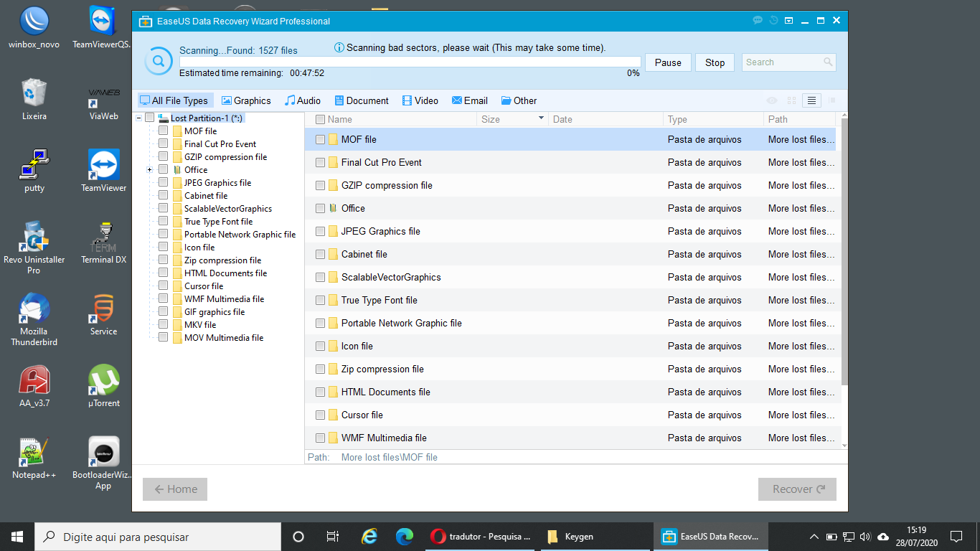
Task: Open the Size column sort dropdown arrow
Action: 540,118
